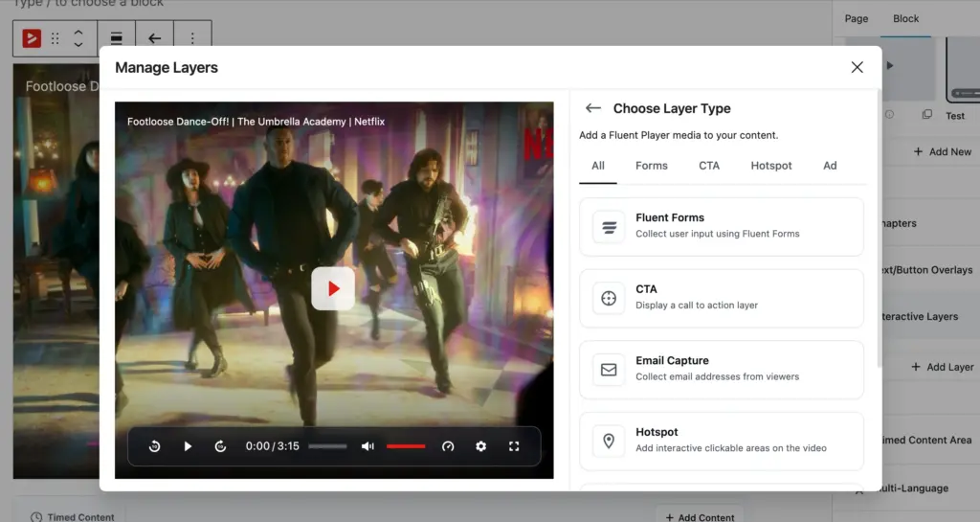Click the Email Capture envelope icon

[x=609, y=370]
